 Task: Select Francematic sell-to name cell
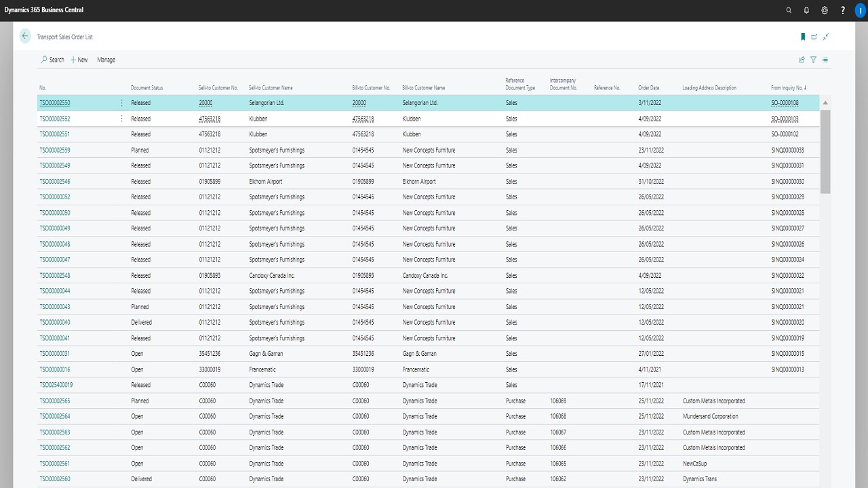click(x=262, y=369)
